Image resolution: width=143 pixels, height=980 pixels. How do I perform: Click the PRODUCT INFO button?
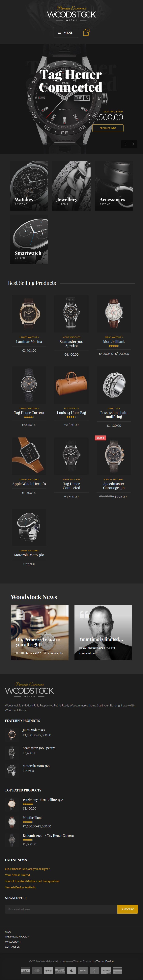(108, 128)
